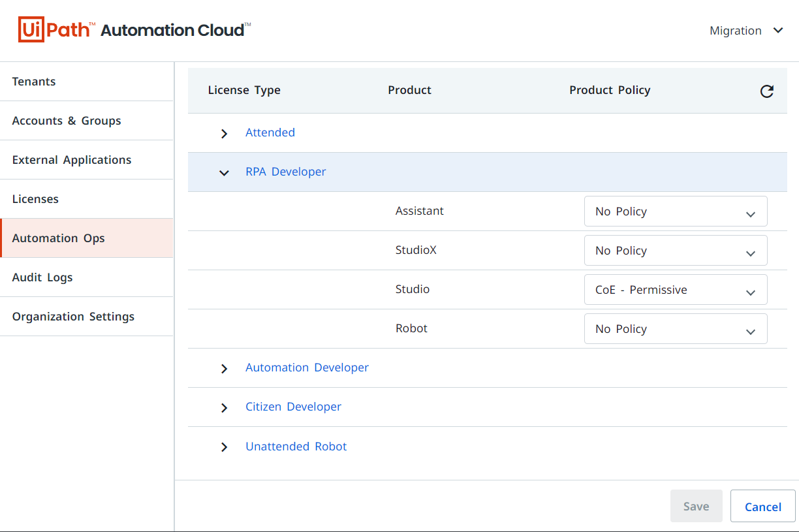This screenshot has height=532, width=799.
Task: Open the Studio CoE - Permissive dropdown
Action: click(676, 290)
